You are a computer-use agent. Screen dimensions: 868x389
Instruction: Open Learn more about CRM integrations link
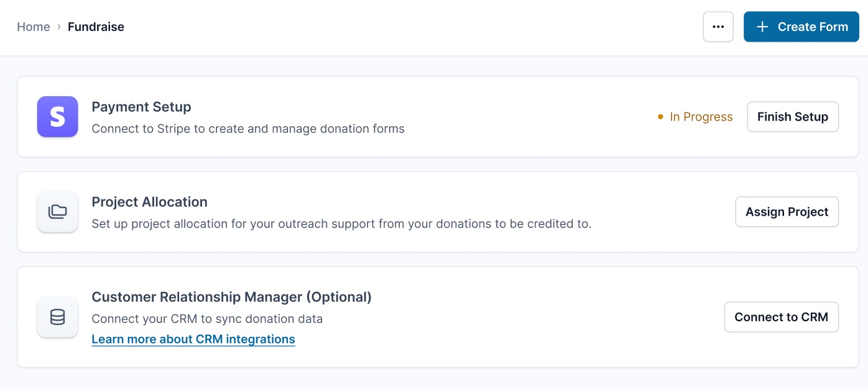click(193, 339)
